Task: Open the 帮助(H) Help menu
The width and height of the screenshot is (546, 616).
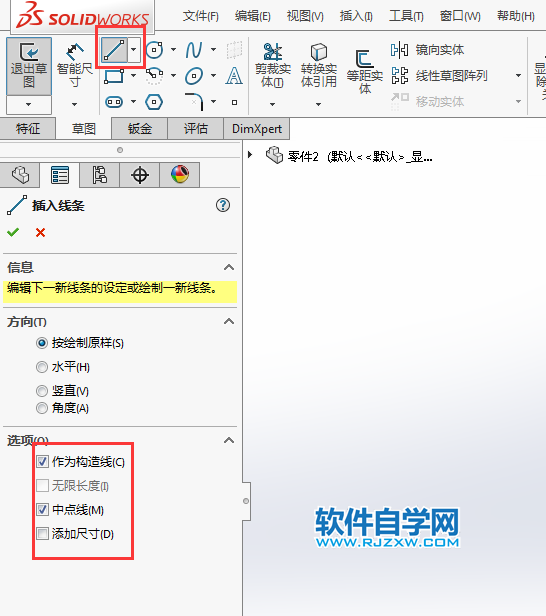Action: click(516, 16)
